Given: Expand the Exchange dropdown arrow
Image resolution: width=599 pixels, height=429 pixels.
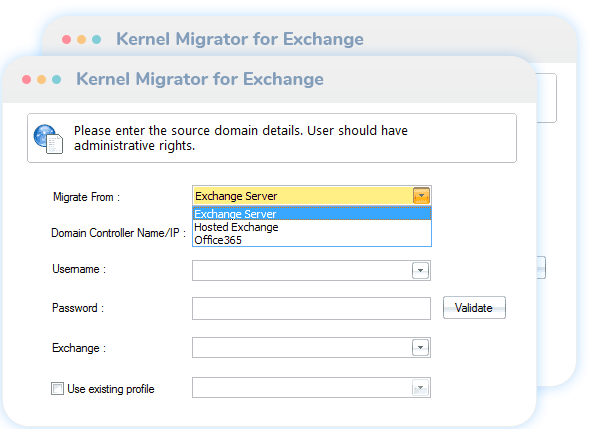Looking at the screenshot, I should click(x=420, y=347).
